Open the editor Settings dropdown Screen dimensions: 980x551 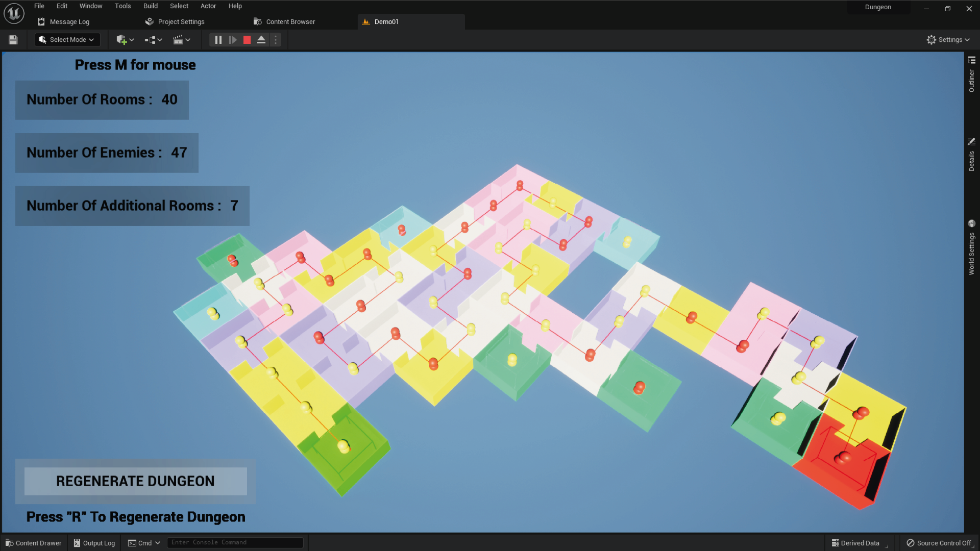click(948, 39)
